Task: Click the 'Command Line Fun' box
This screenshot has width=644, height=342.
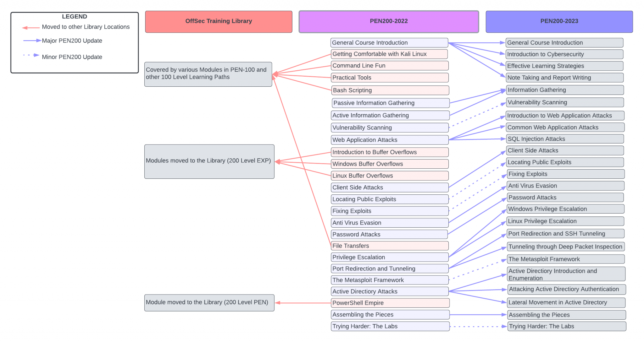Action: tap(390, 66)
